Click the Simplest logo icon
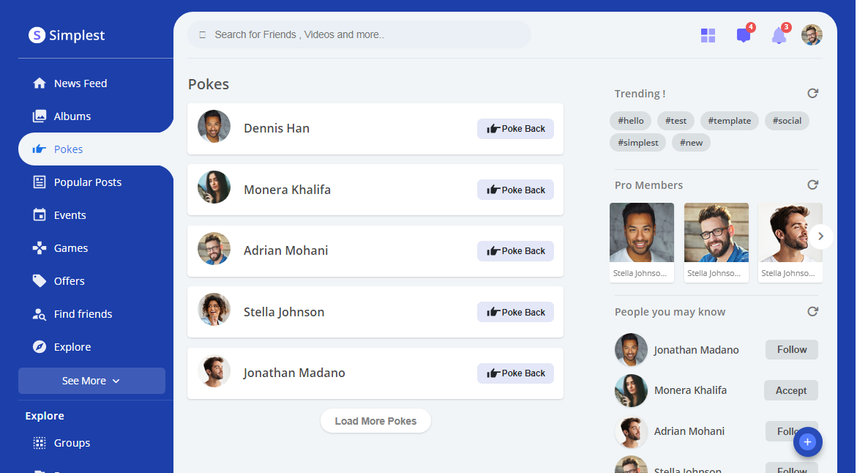This screenshot has height=473, width=868. pos(37,35)
